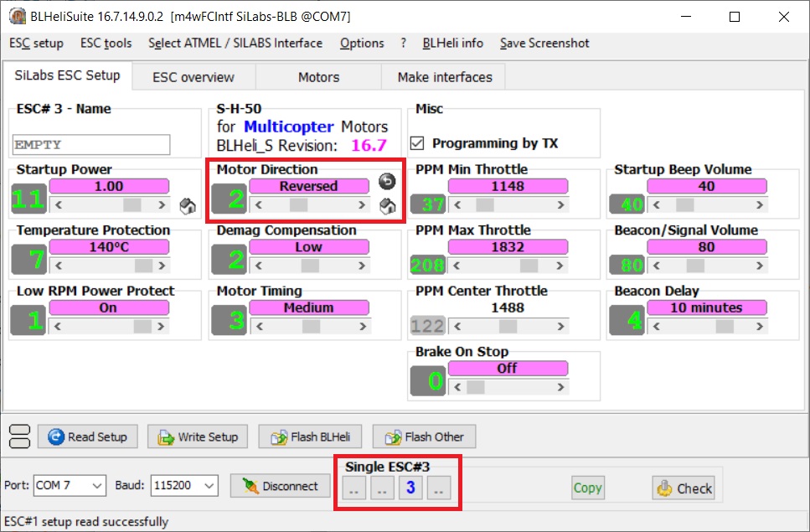
Task: Open the ESC setup menu
Action: (x=36, y=44)
